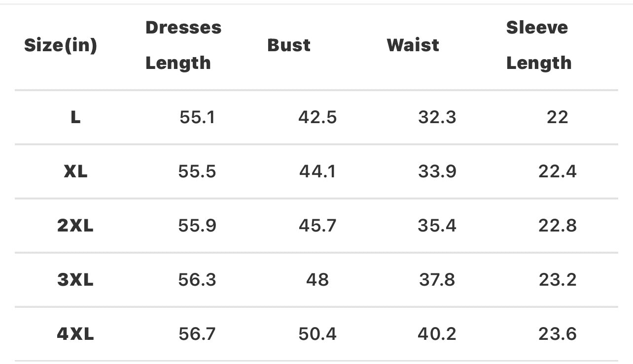Click the 23.6 sleeve length for 4XL
Viewport: 633px width, 364px height.
(x=557, y=334)
